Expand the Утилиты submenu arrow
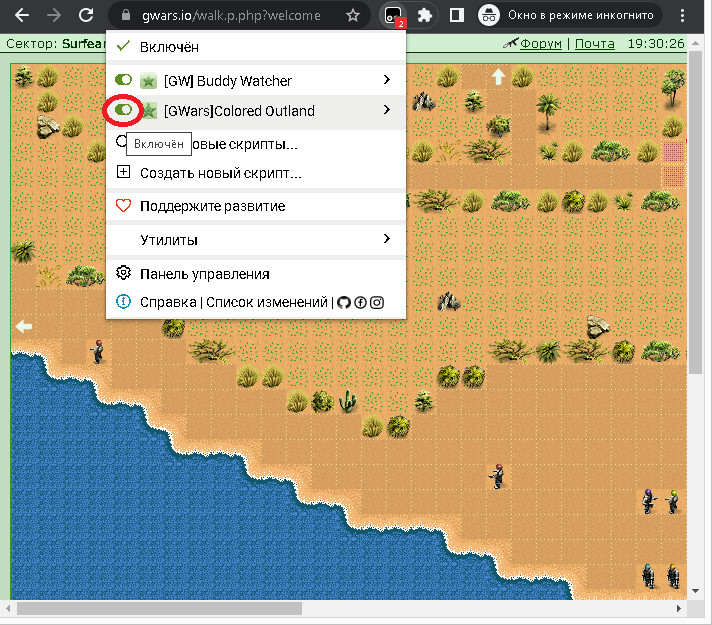 coord(386,239)
